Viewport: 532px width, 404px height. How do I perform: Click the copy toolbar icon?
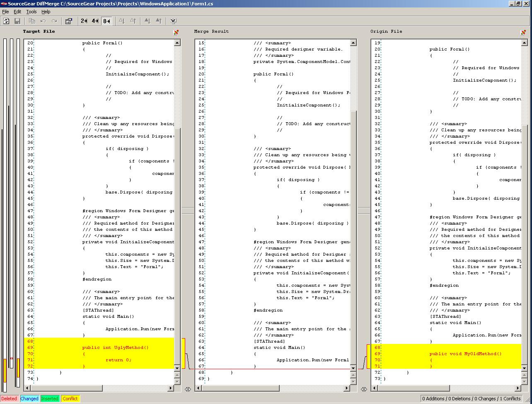point(32,21)
